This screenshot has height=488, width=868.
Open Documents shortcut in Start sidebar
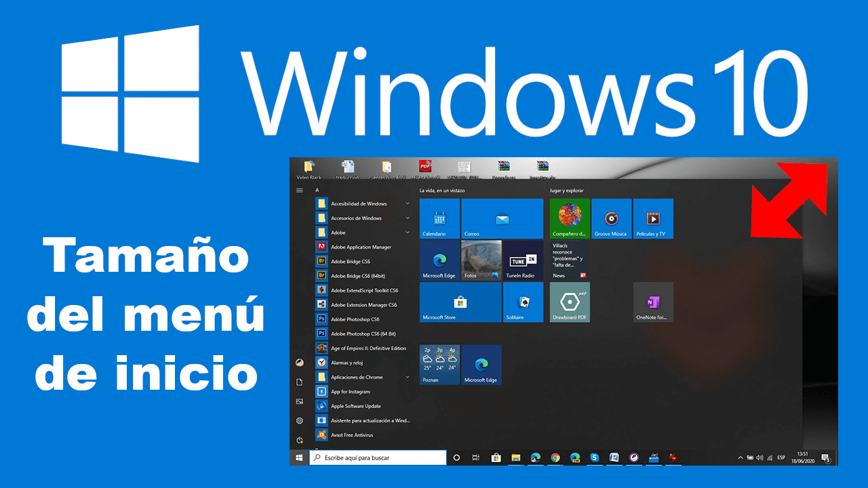[x=300, y=382]
